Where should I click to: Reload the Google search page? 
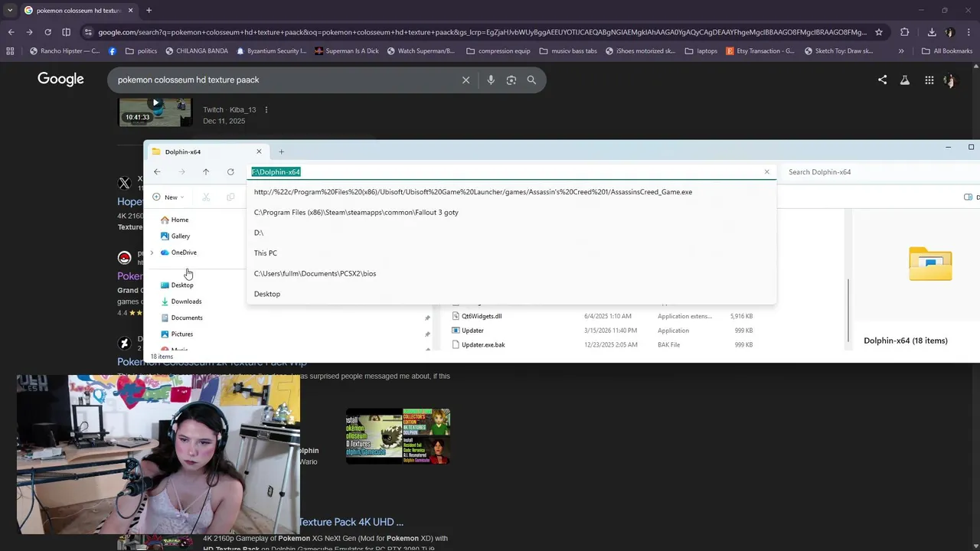pos(47,32)
